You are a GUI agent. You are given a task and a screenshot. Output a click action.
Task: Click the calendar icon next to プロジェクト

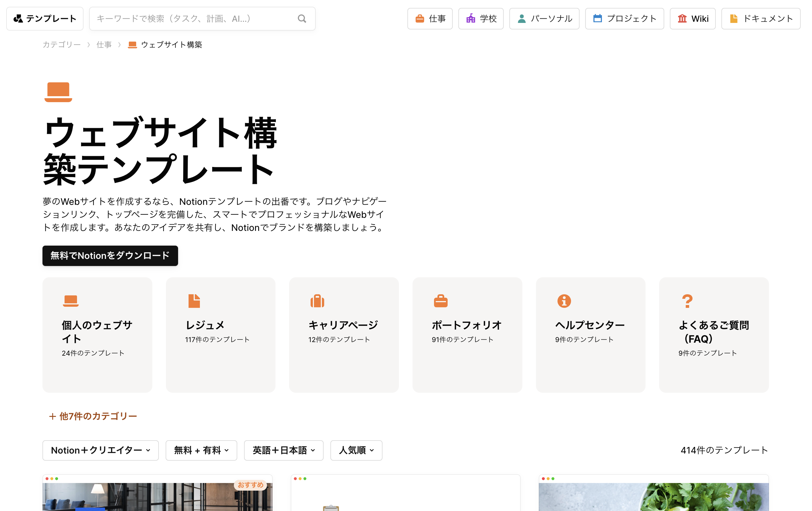[x=598, y=19]
